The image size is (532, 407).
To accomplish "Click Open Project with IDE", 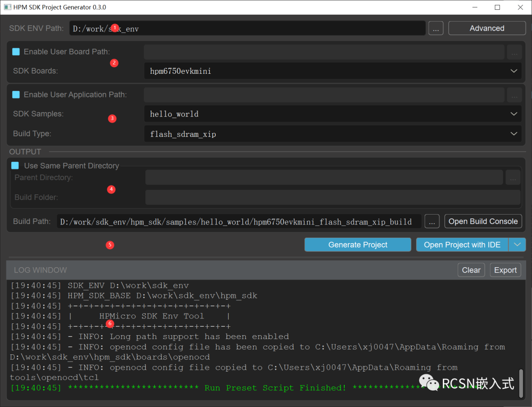I will point(462,245).
